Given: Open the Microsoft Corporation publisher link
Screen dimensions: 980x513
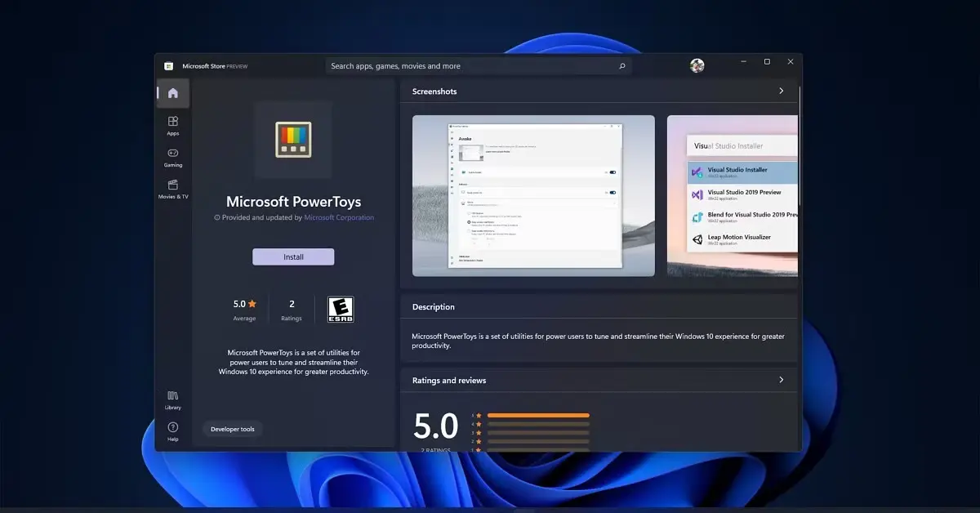Looking at the screenshot, I should point(339,217).
